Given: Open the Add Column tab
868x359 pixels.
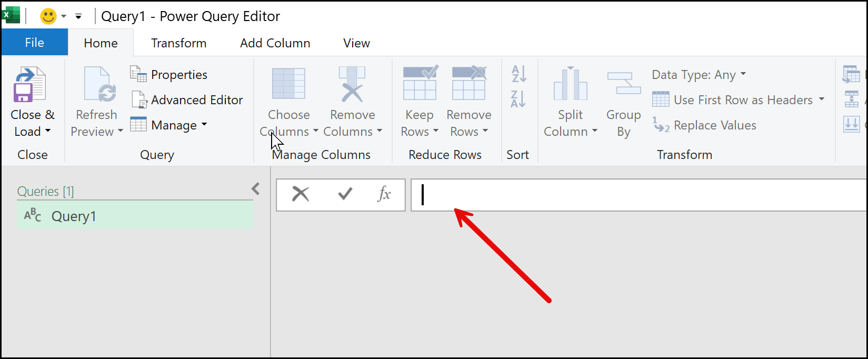Looking at the screenshot, I should (x=275, y=43).
